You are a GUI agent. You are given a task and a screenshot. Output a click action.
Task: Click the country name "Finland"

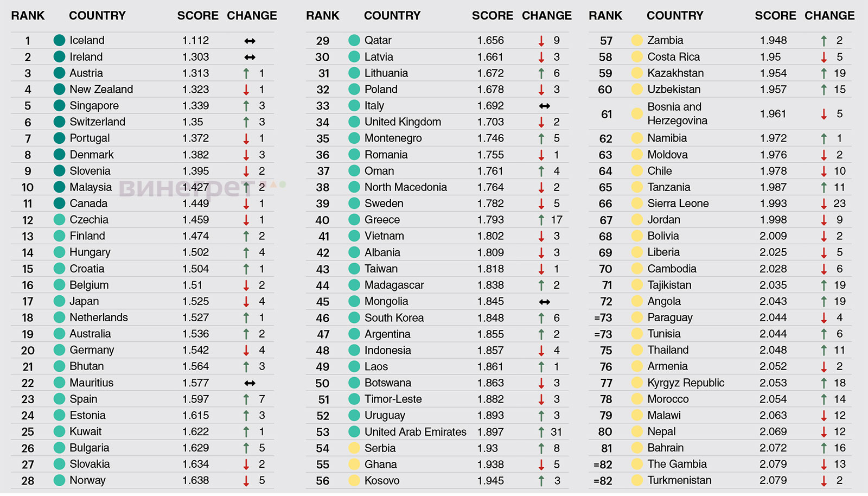click(x=87, y=236)
